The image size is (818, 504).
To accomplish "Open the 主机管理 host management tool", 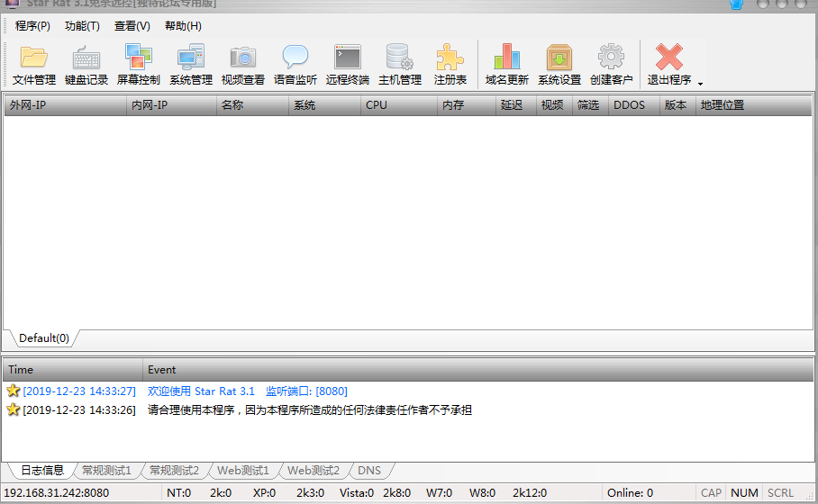I will coord(400,65).
